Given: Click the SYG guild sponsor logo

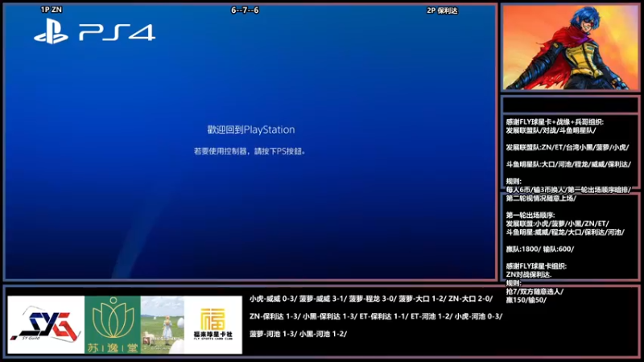Looking at the screenshot, I should coord(46,325).
